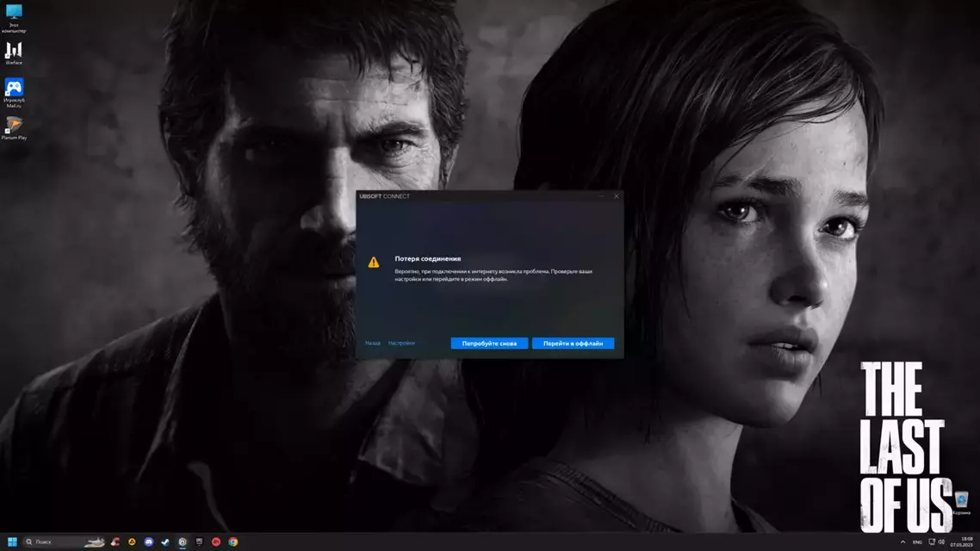Open the Корзина recycle bin icon
This screenshot has width=980, height=551.
[x=961, y=502]
